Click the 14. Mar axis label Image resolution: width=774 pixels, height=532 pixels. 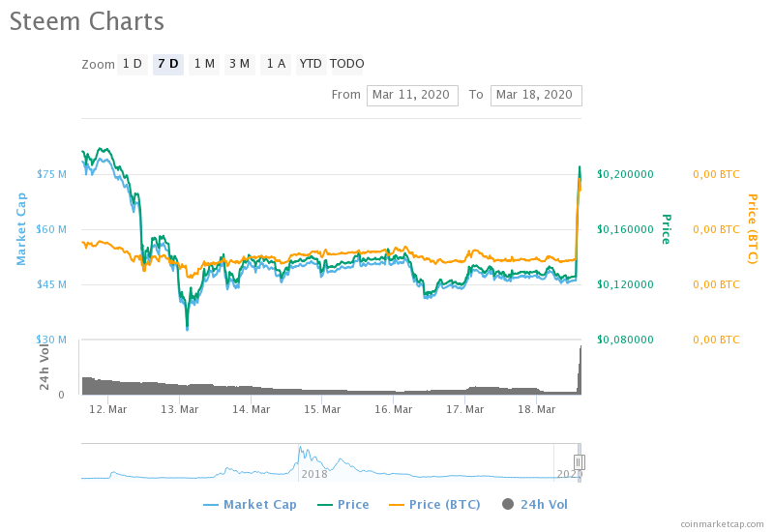pyautogui.click(x=252, y=409)
